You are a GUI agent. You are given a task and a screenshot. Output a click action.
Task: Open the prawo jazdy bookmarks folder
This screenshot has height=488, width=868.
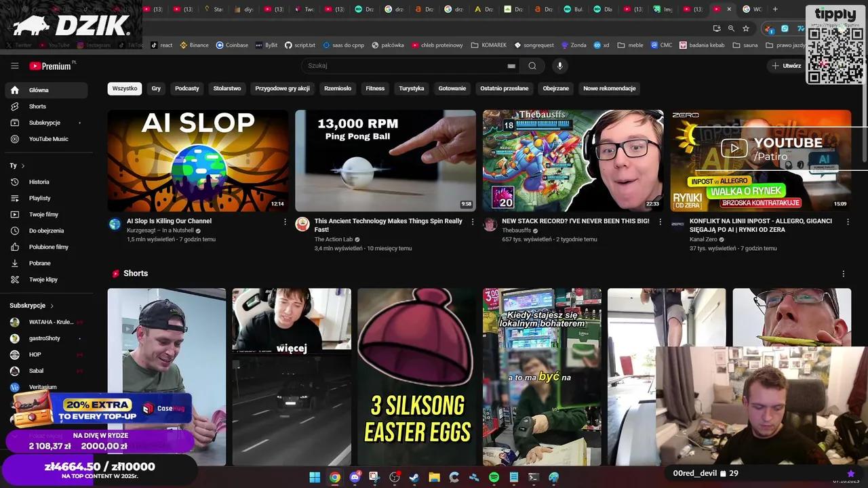tap(785, 45)
